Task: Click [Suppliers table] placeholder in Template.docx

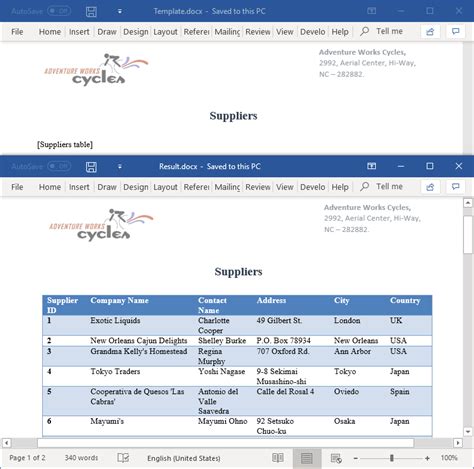Action: (x=65, y=144)
